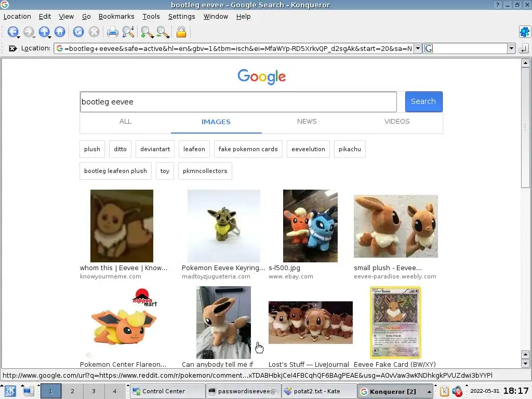The image size is (532, 399).
Task: Filter by ditto suggestion chip
Action: coord(120,149)
